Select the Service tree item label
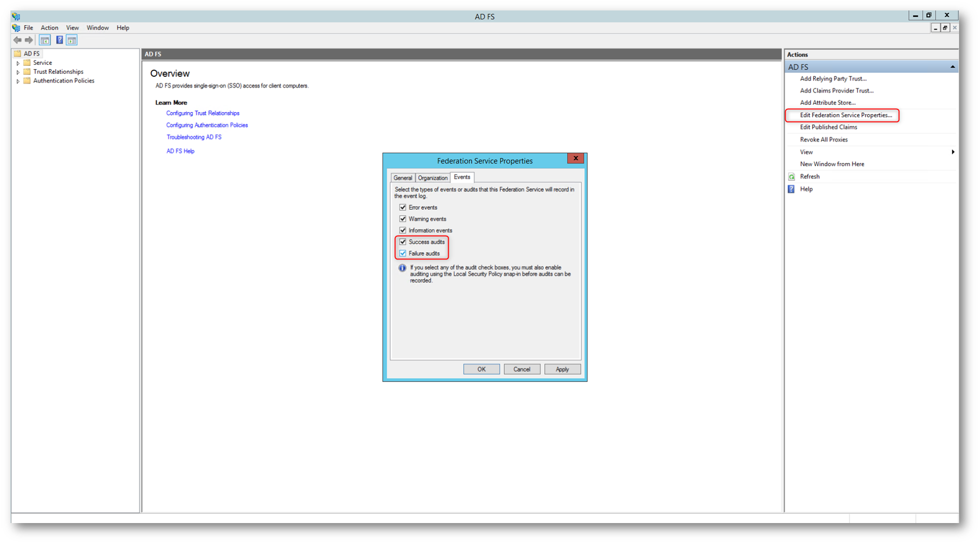This screenshot has width=980, height=544. (42, 62)
